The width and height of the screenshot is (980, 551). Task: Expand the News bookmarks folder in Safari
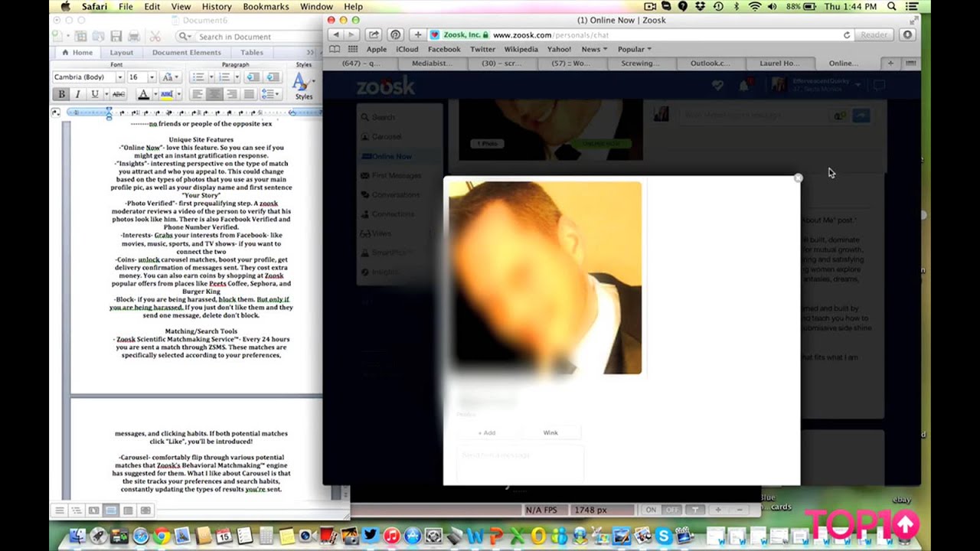point(594,49)
